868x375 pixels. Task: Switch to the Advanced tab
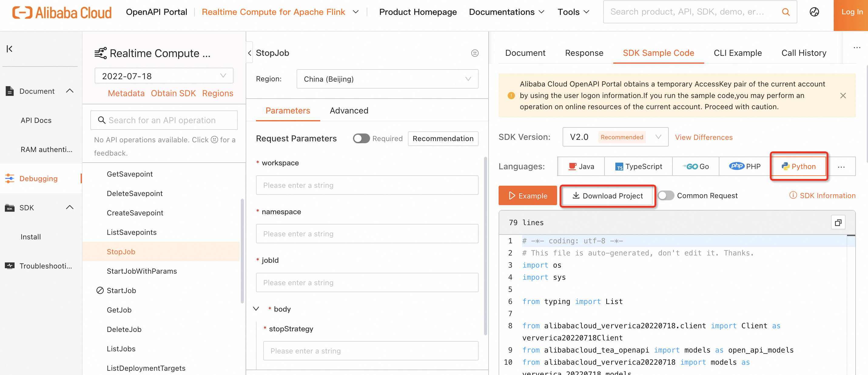(x=349, y=111)
